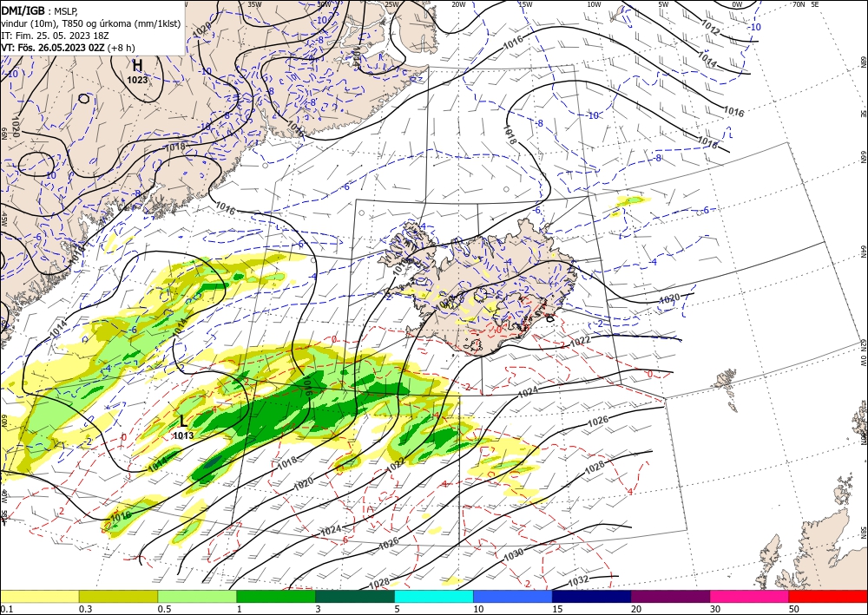The width and height of the screenshot is (868, 615).
Task: Click the 1032 isobar label
Action: [x=578, y=581]
